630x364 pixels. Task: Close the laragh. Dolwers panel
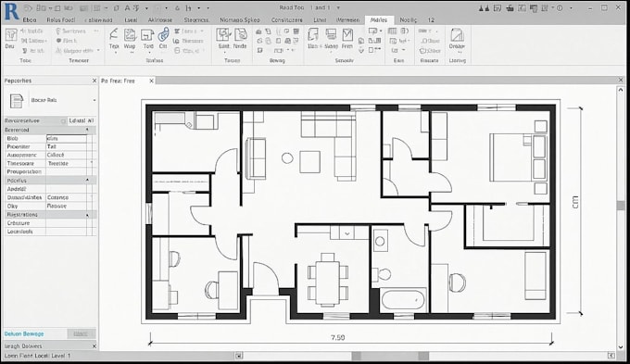(x=94, y=345)
